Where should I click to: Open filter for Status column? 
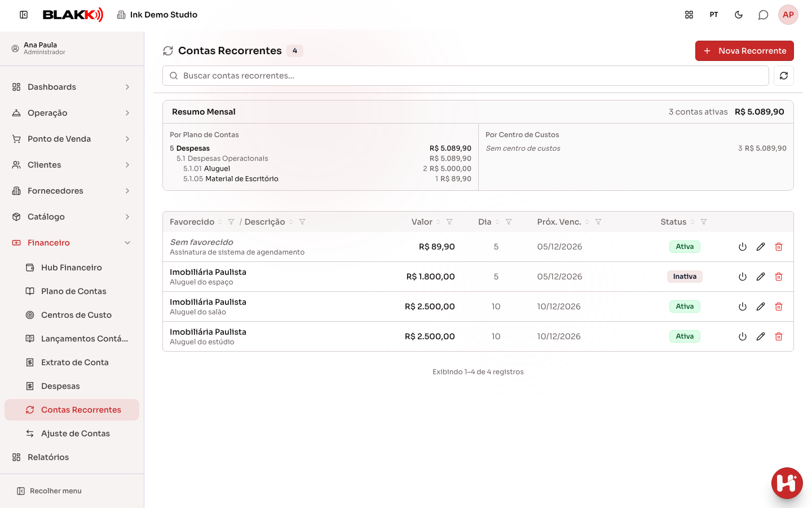click(x=704, y=222)
